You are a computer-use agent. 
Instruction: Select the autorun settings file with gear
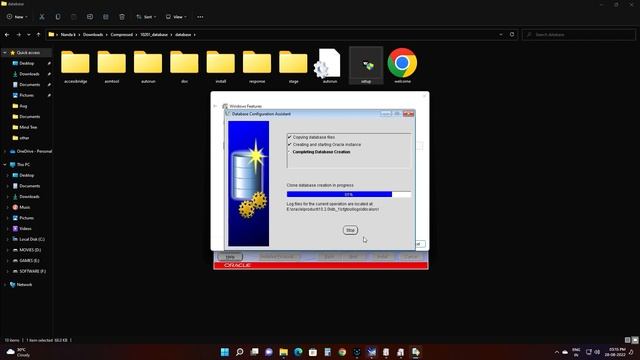pos(329,67)
